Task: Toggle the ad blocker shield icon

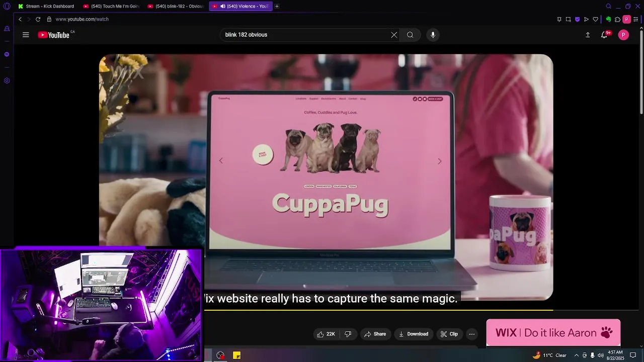Action: (577, 19)
